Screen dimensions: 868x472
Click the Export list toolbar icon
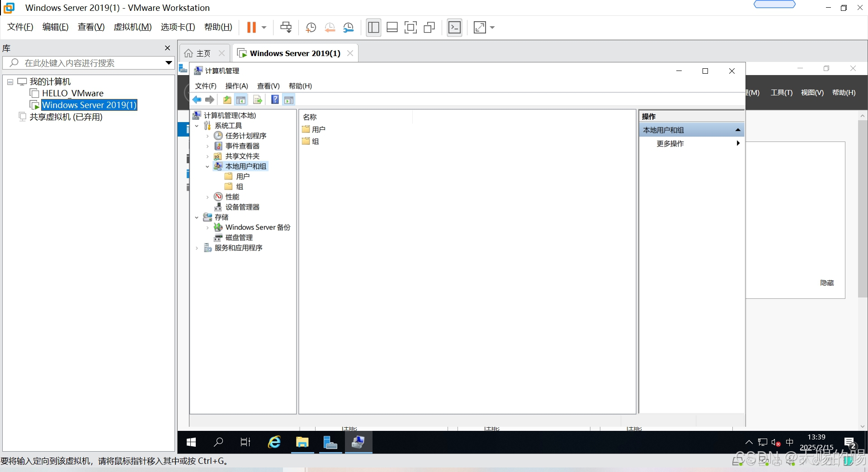click(x=258, y=100)
